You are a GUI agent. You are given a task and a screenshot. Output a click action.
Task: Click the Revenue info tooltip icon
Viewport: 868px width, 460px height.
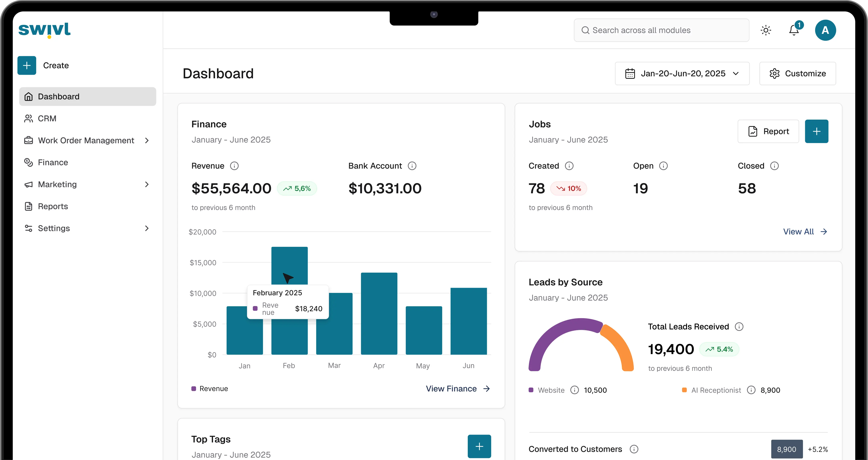[x=235, y=165]
